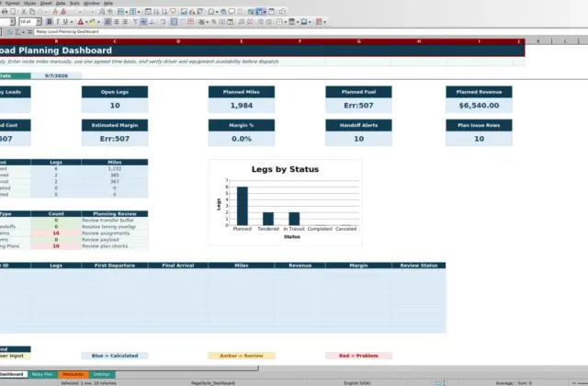This screenshot has width=588, height=386.
Task: Open the Styles menu
Action: 29,3
